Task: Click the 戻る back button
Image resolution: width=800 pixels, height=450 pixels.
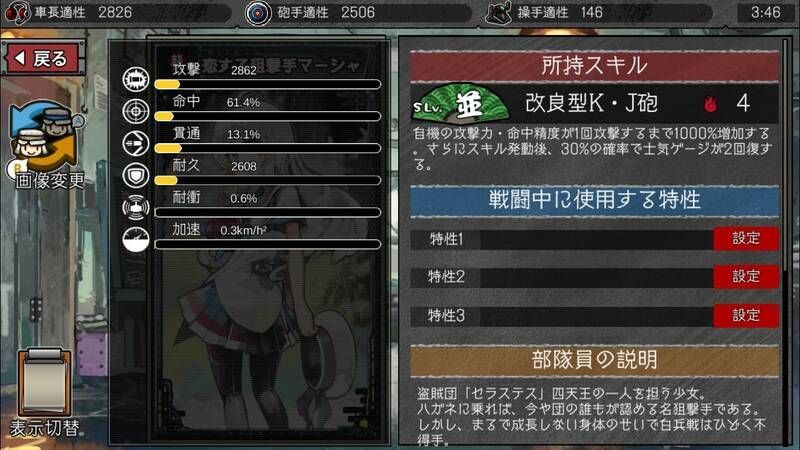Action: (43, 59)
